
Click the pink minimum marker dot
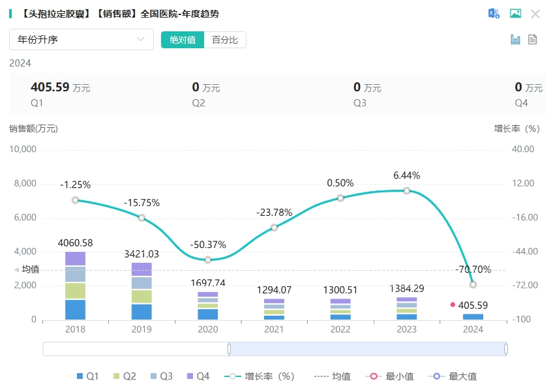tap(453, 305)
